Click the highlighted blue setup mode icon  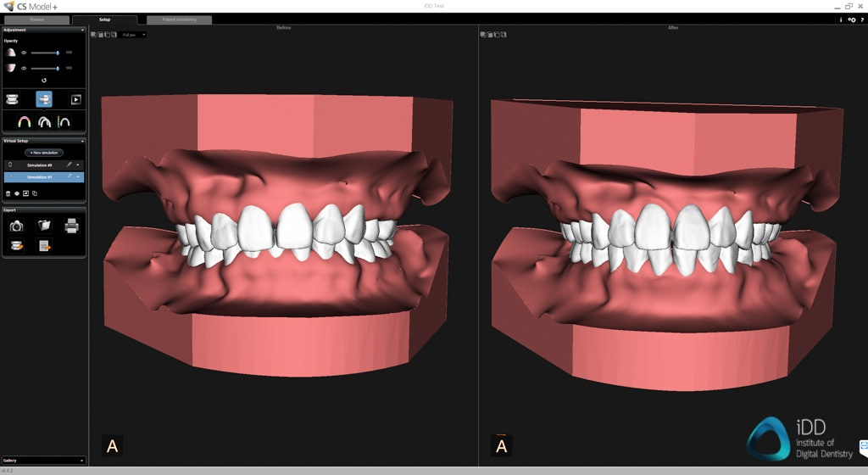coord(44,99)
